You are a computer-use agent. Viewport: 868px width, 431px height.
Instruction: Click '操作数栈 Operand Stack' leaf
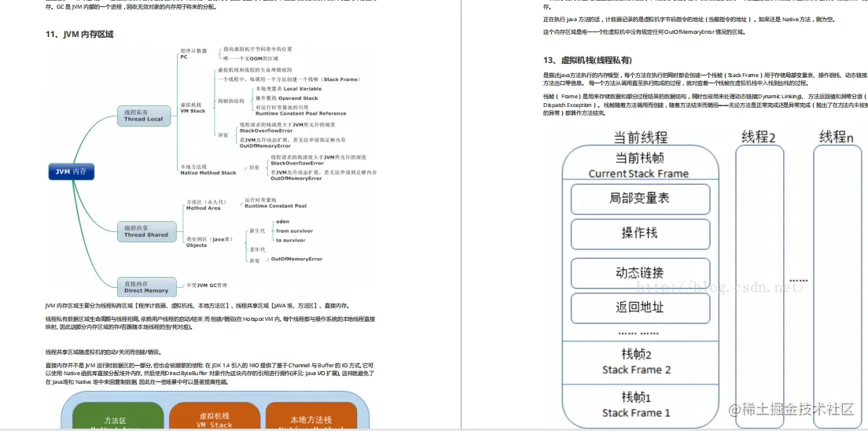pyautogui.click(x=287, y=98)
